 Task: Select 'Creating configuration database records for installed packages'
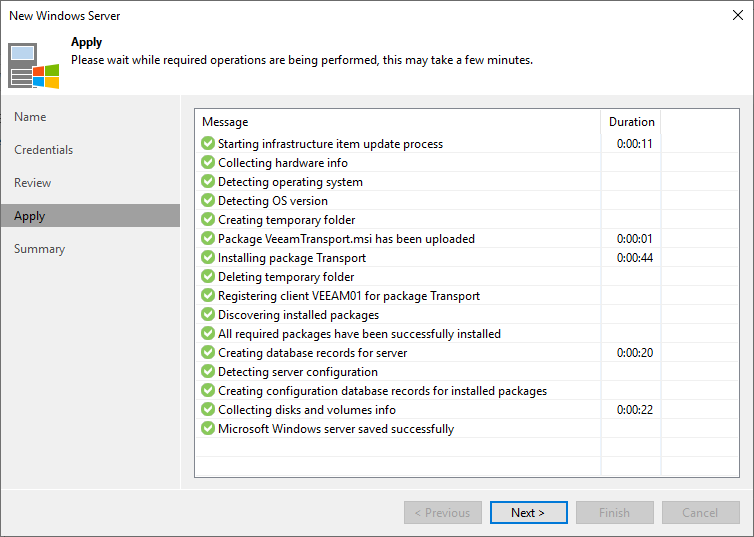[x=382, y=391]
